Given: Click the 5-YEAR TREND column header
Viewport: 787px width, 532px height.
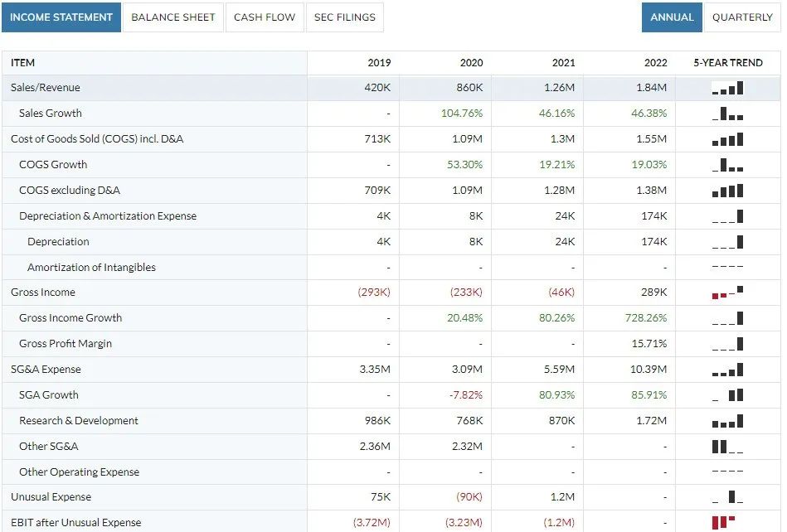Looking at the screenshot, I should (728, 63).
